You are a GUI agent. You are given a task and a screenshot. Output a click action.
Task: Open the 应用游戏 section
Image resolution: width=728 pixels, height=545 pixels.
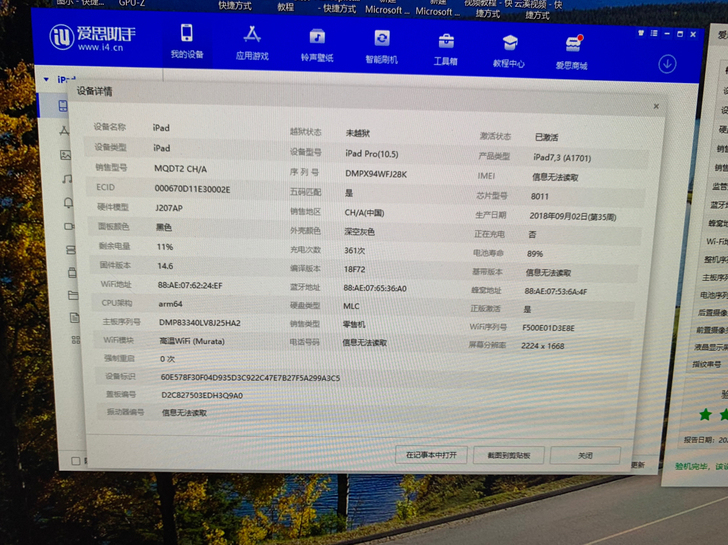tap(252, 44)
